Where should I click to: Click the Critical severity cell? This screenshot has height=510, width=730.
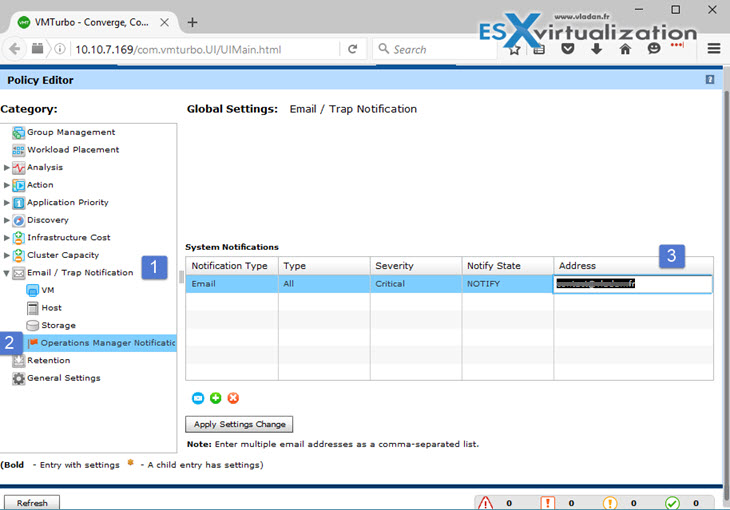[x=416, y=284]
